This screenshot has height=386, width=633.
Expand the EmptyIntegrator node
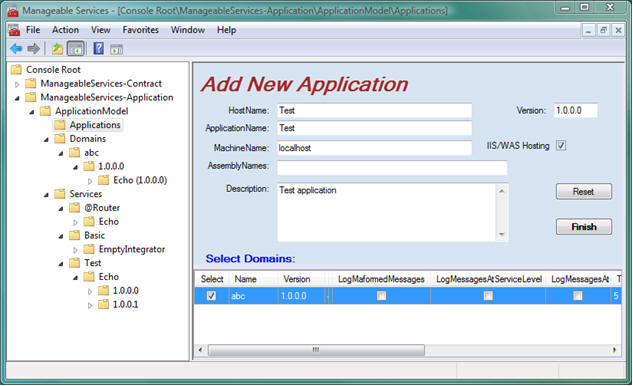(75, 250)
